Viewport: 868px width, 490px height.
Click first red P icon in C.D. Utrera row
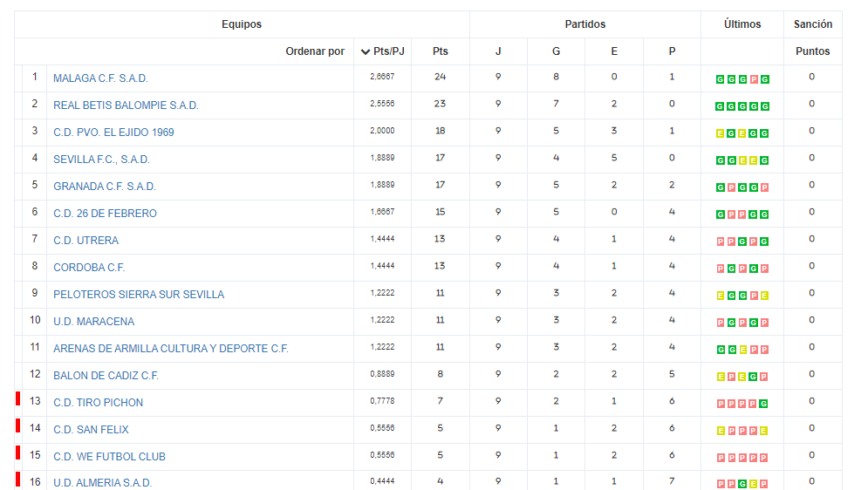pos(720,242)
